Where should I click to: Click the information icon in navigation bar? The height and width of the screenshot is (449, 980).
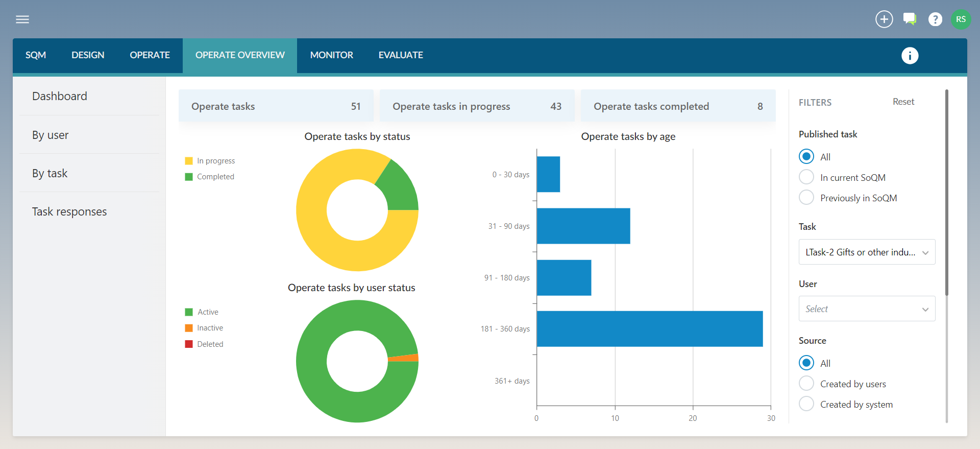910,56
